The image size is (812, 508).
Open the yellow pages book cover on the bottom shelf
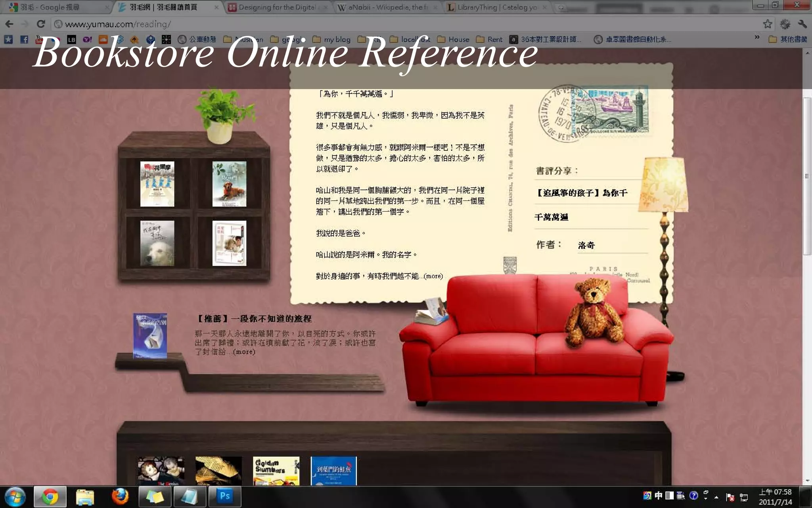218,471
